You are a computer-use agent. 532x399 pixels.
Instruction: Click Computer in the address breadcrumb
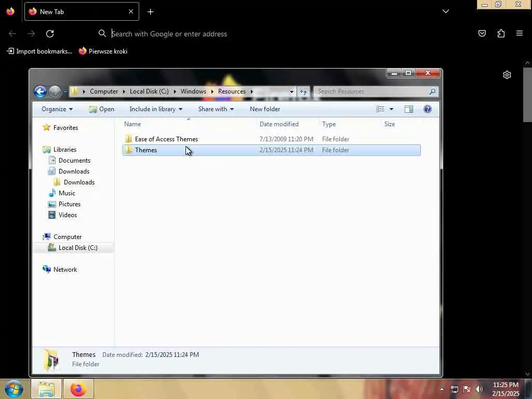pyautogui.click(x=104, y=91)
